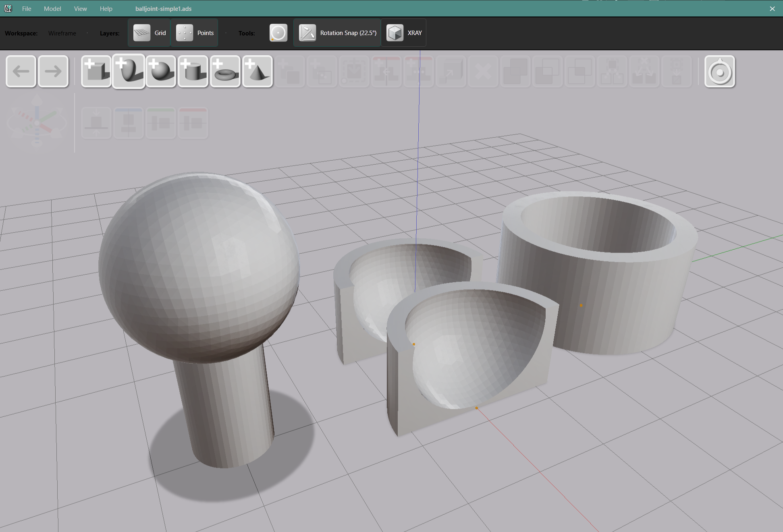Click the undo back arrow button
Viewport: 783px width, 532px height.
[x=21, y=71]
